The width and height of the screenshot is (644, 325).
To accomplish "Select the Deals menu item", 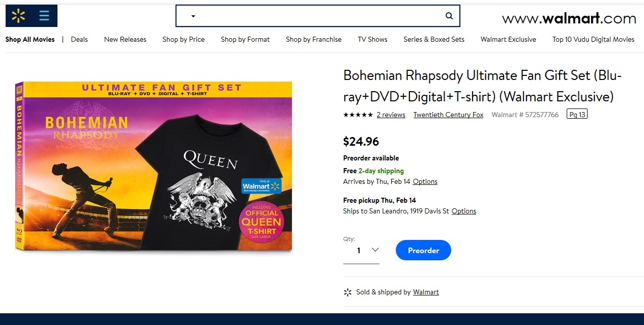I will click(79, 39).
